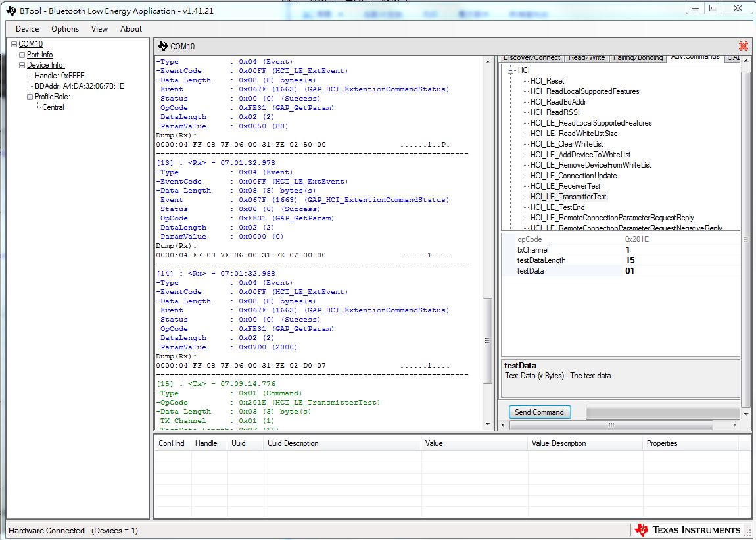
Task: Click the Properties column header
Action: coord(690,443)
